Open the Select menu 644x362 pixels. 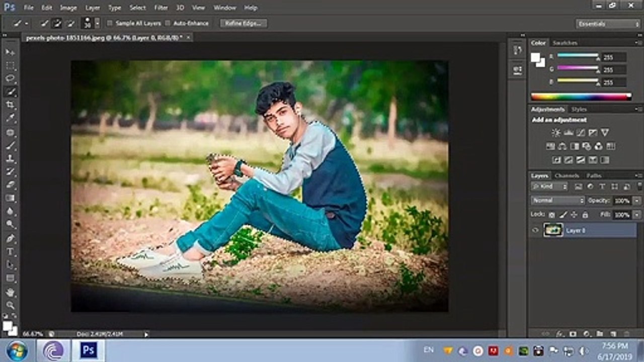(x=138, y=8)
